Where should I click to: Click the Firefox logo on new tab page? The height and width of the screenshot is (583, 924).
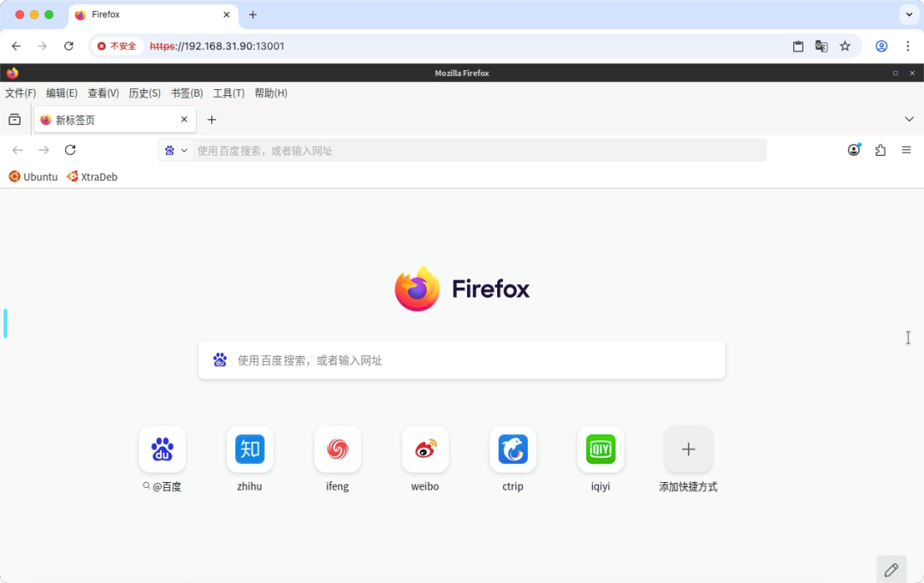click(462, 289)
